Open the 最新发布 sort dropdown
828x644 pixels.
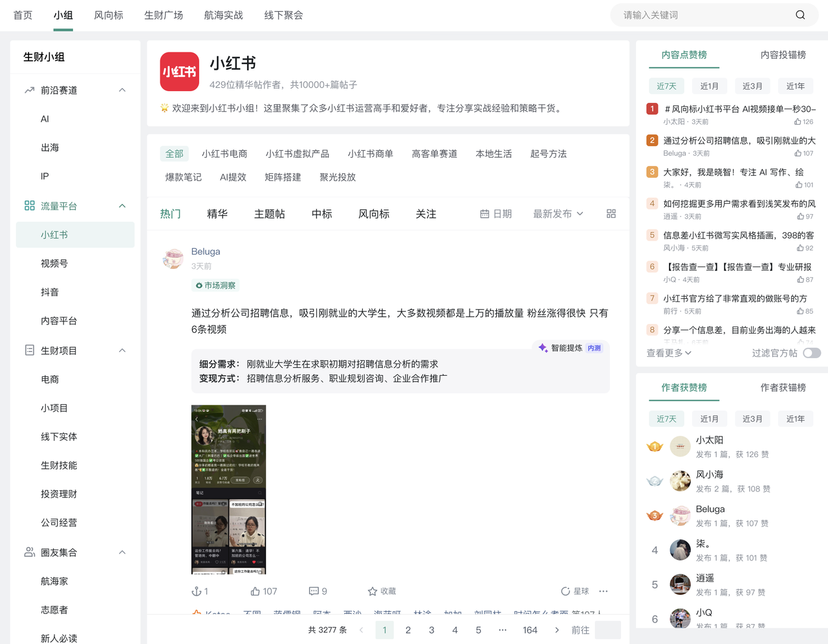click(558, 214)
